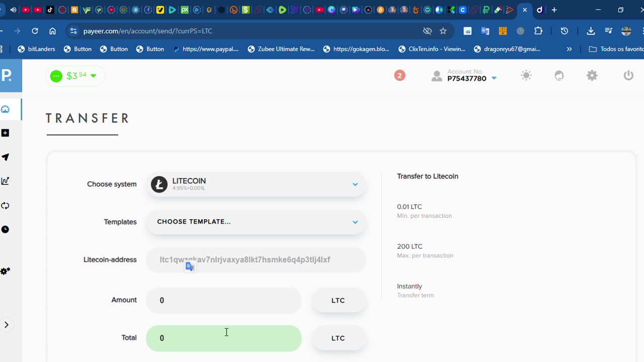Viewport: 644px width, 362px height.
Task: Open the browser extensions puzzle icon
Action: 538,31
